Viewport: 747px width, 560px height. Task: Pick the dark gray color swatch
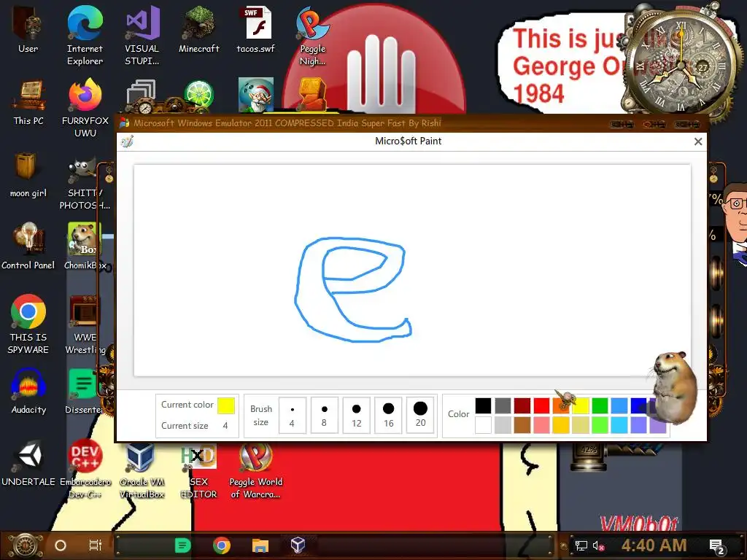point(503,405)
